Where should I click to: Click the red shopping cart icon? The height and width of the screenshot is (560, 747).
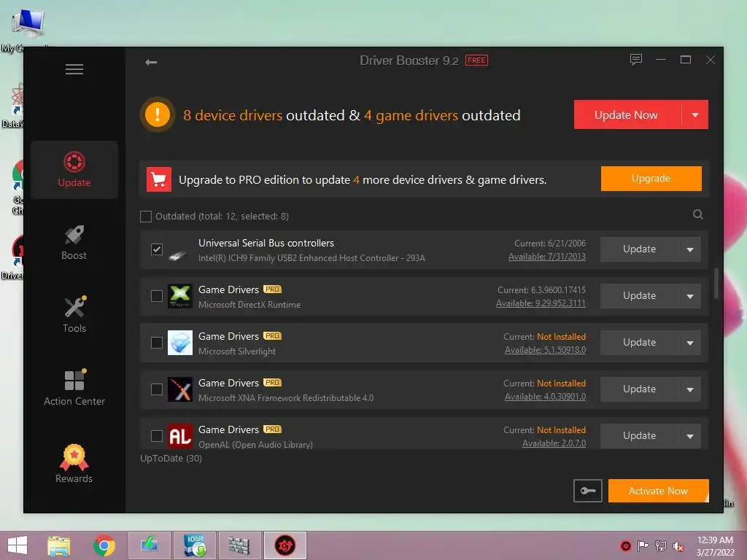pyautogui.click(x=158, y=179)
